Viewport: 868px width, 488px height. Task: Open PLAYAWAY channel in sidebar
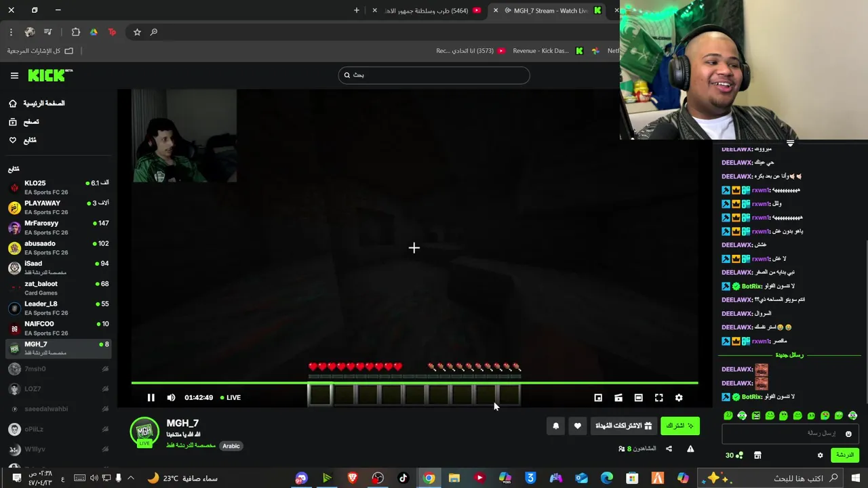(58, 207)
